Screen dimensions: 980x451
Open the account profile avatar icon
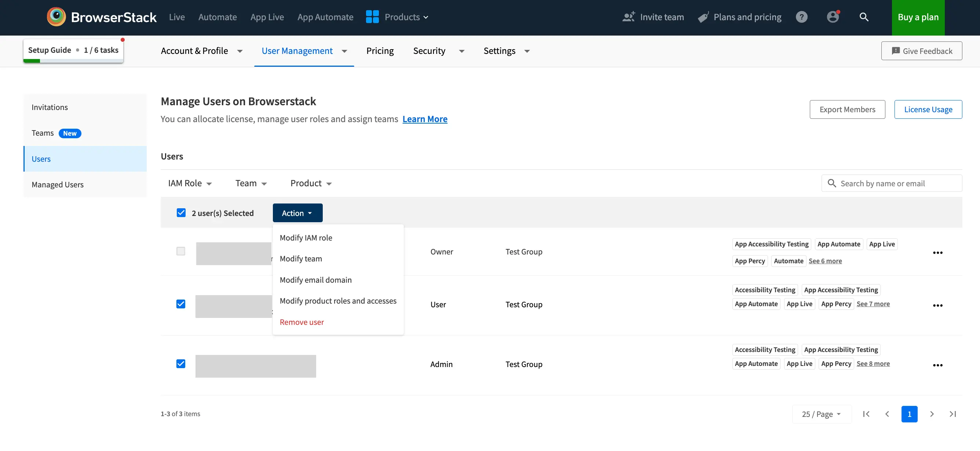[833, 17]
